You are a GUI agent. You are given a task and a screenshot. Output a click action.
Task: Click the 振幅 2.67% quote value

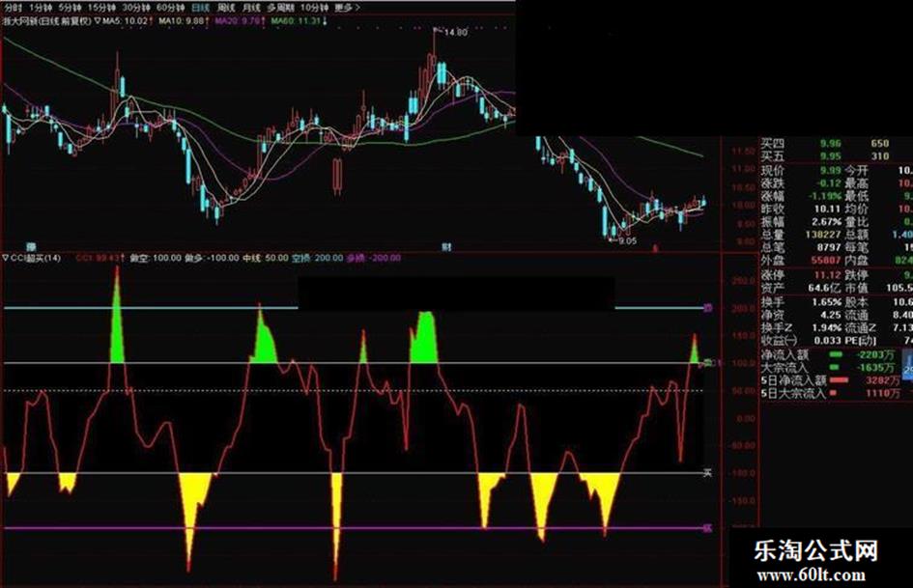click(x=826, y=222)
